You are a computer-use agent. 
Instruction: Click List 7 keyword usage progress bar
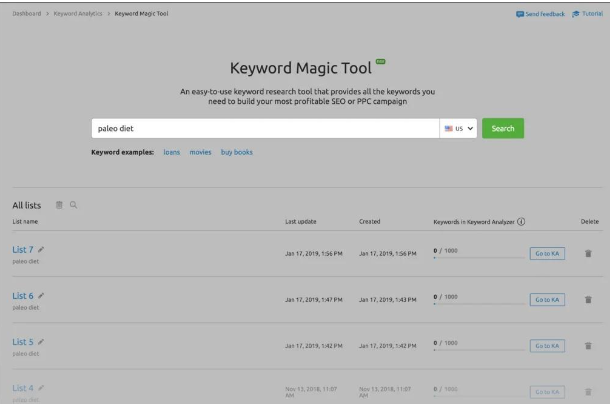478,258
